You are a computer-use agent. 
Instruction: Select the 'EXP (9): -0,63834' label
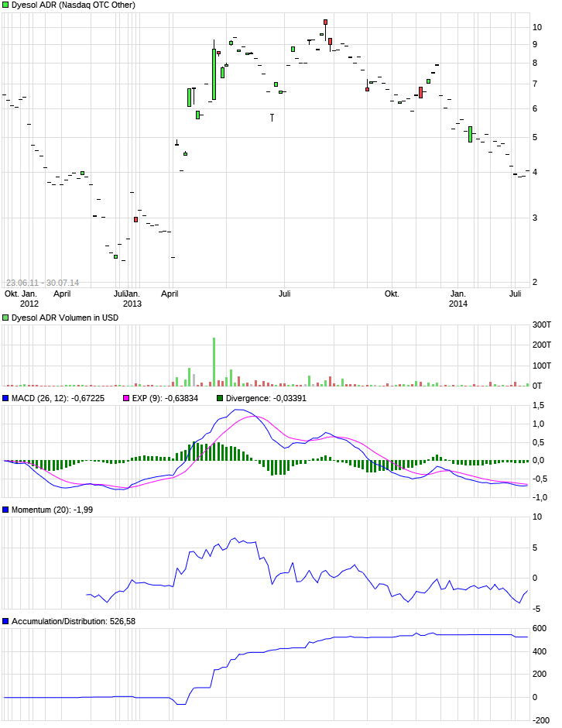(165, 398)
